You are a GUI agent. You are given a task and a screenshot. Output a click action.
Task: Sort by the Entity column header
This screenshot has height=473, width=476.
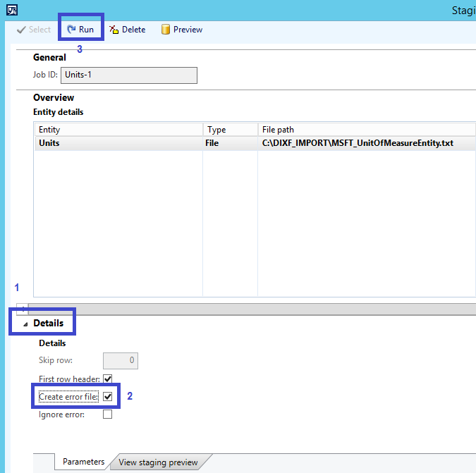tap(118, 130)
